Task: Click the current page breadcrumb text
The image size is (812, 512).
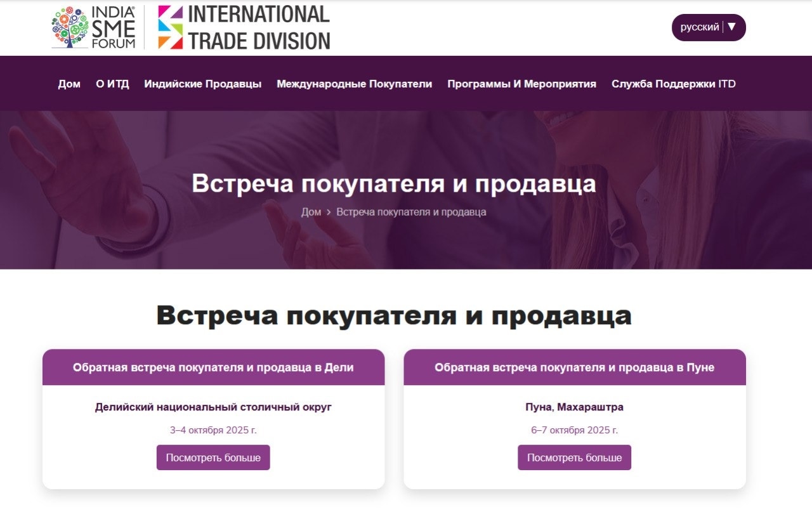Action: click(x=411, y=212)
